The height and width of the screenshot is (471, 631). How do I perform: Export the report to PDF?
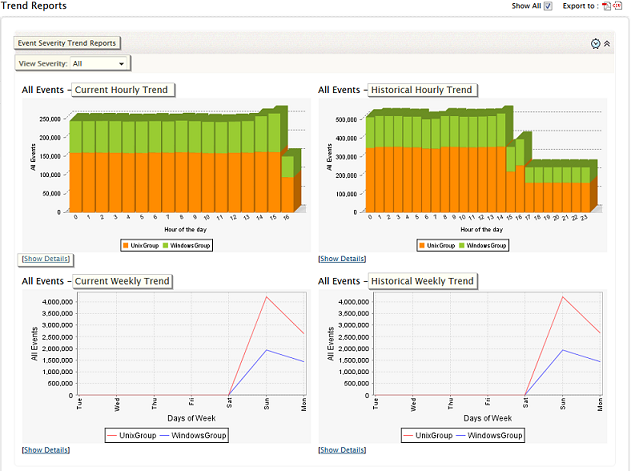(606, 6)
